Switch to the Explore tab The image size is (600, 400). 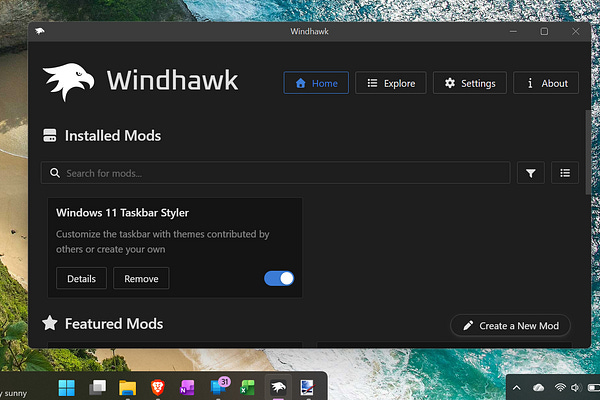[x=391, y=83]
